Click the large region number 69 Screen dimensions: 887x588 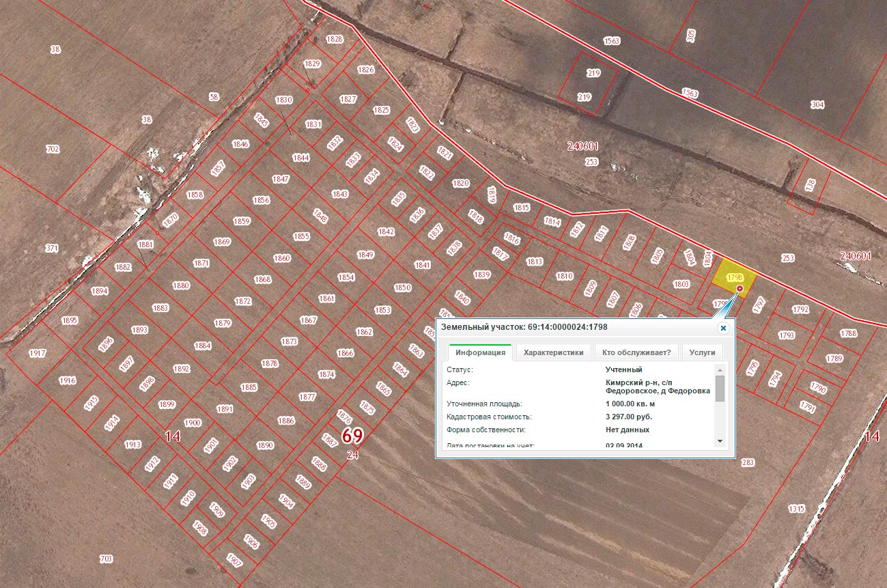pos(352,436)
